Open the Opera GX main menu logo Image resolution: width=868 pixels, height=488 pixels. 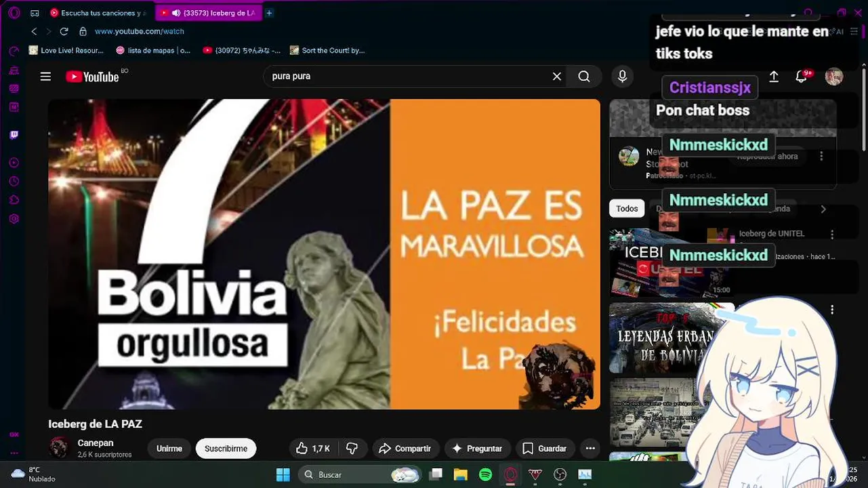14,13
